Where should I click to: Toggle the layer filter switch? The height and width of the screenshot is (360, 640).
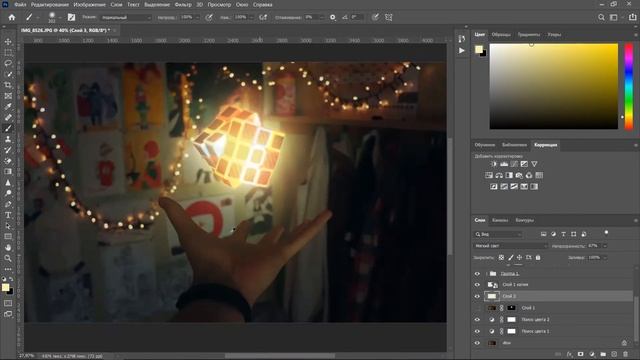606,233
